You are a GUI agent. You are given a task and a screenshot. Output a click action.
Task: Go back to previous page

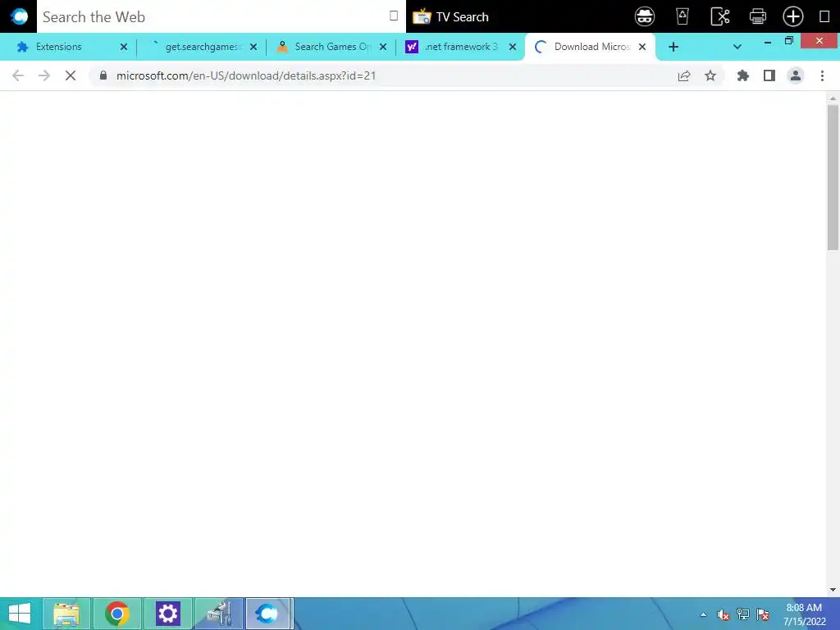point(18,75)
